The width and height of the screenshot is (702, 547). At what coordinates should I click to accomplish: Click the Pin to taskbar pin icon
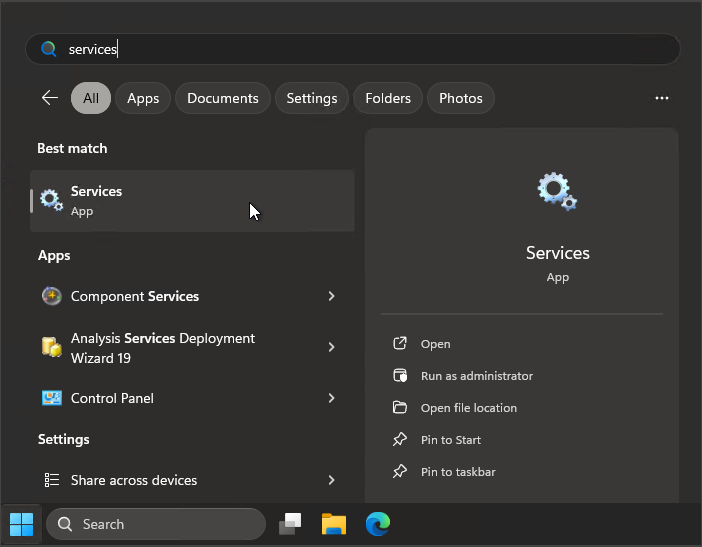pyautogui.click(x=400, y=471)
